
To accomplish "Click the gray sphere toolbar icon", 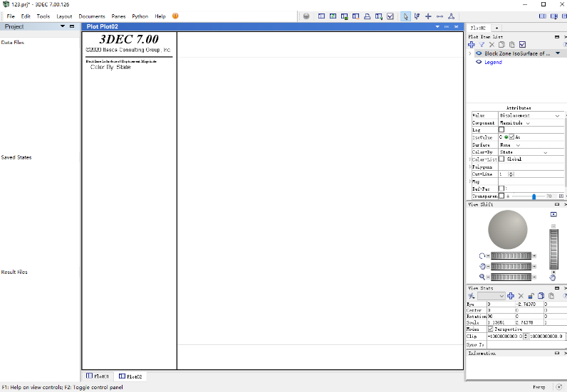I will coord(306,16).
